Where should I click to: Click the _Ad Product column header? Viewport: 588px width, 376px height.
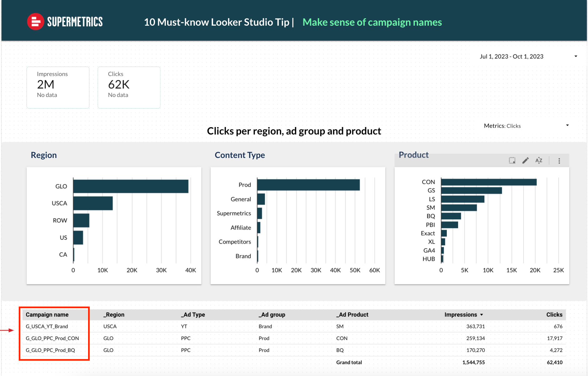pos(352,315)
